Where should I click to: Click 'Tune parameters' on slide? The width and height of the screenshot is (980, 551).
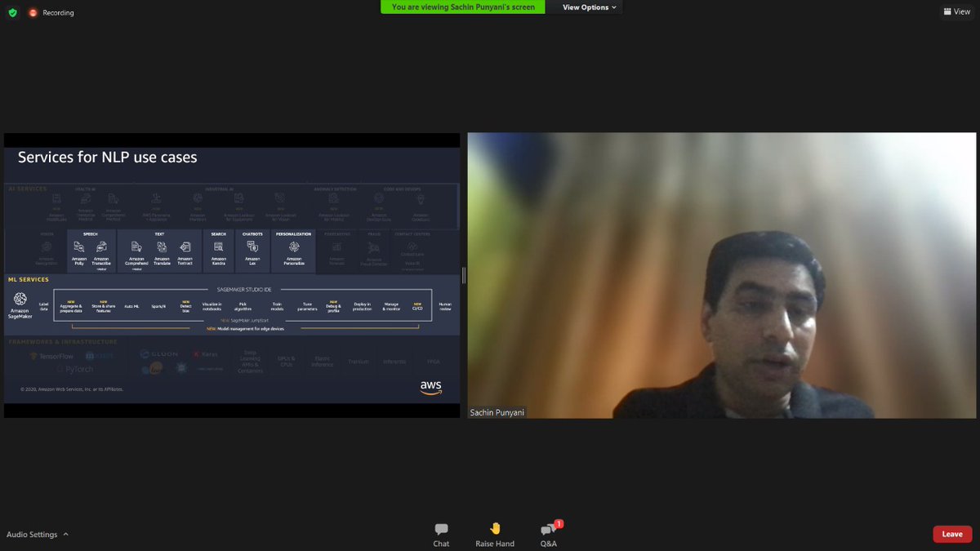point(307,307)
